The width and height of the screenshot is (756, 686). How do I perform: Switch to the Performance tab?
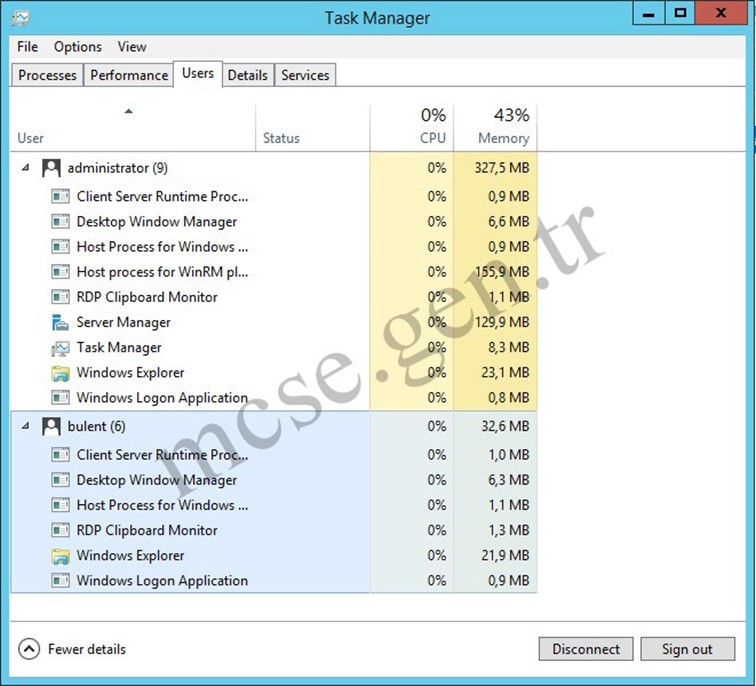[x=129, y=75]
